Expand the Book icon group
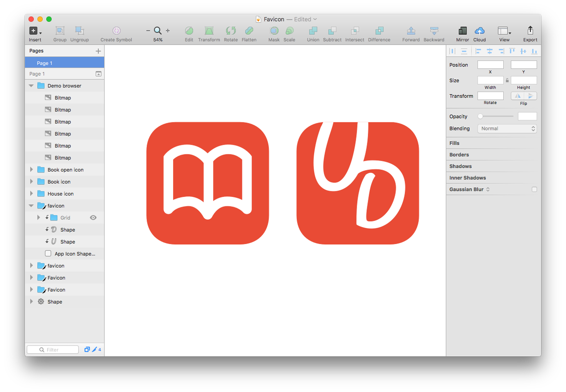Viewport: 566px width, 392px height. 31,181
